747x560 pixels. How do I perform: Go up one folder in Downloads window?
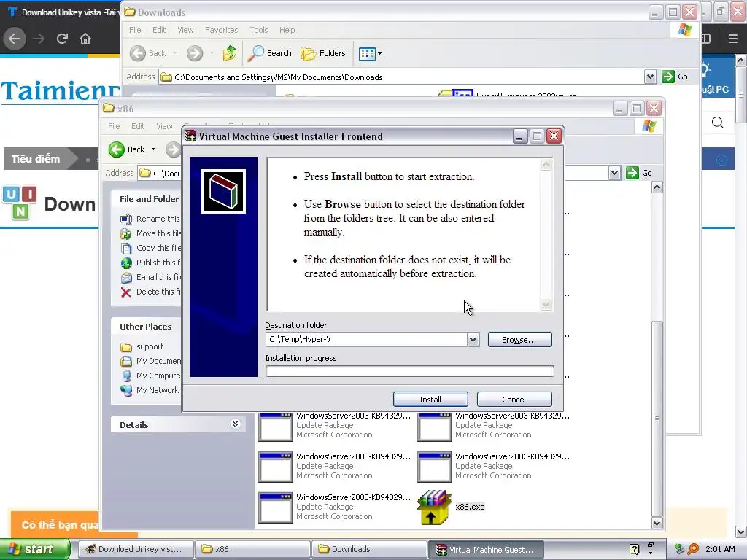click(230, 53)
